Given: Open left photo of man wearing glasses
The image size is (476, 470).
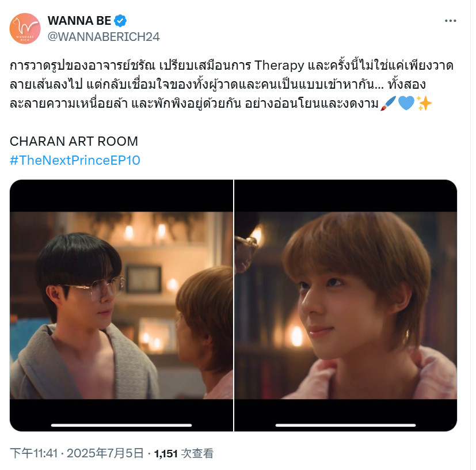Looking at the screenshot, I should point(121,305).
